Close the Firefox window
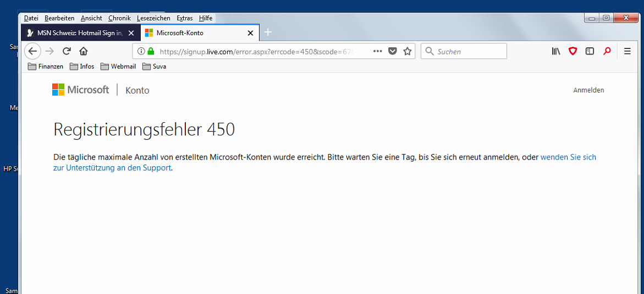The width and height of the screenshot is (644, 294). pos(626,18)
